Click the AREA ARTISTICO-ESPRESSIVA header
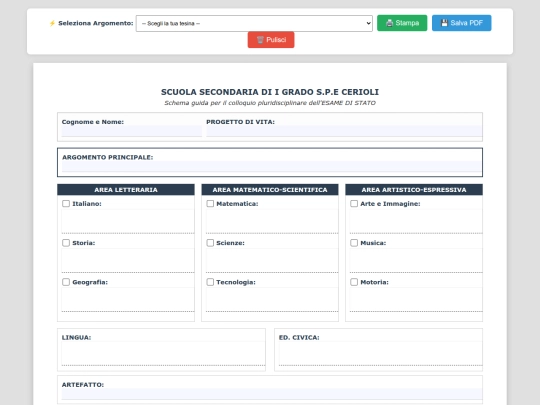This screenshot has height=405, width=540. [414, 190]
